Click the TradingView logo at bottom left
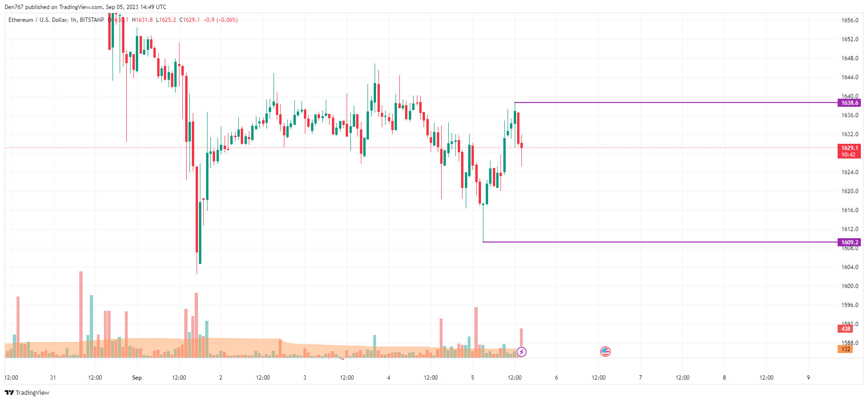 pyautogui.click(x=27, y=392)
